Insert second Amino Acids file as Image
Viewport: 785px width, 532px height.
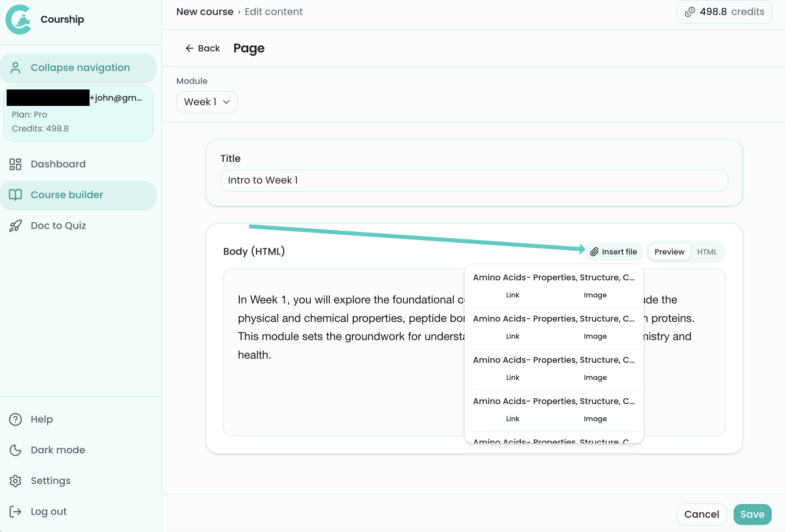point(595,336)
